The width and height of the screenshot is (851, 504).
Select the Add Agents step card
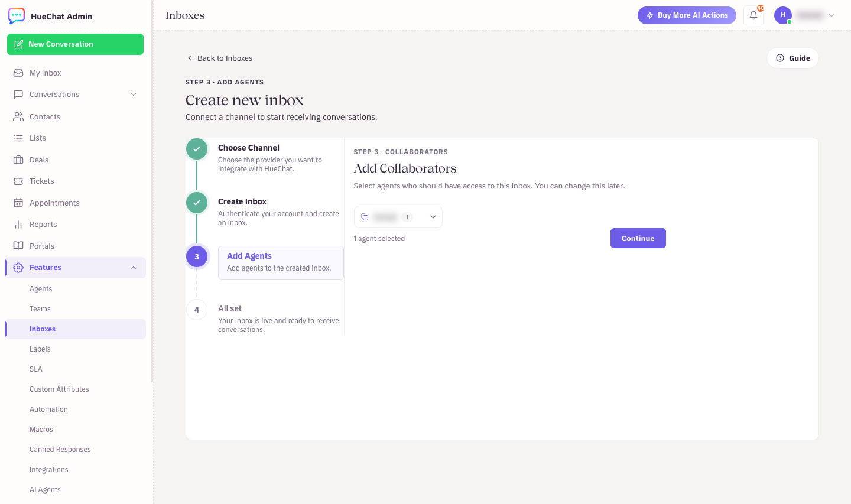coord(281,262)
